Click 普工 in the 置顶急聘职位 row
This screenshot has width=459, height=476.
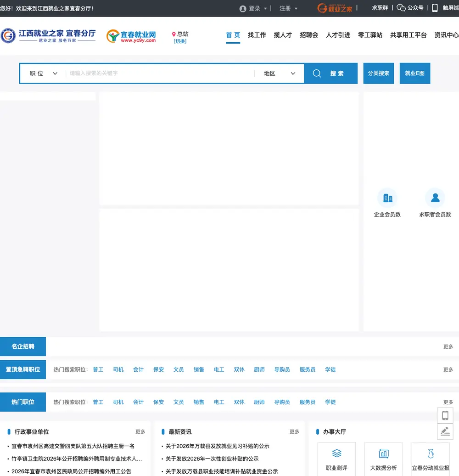98,370
